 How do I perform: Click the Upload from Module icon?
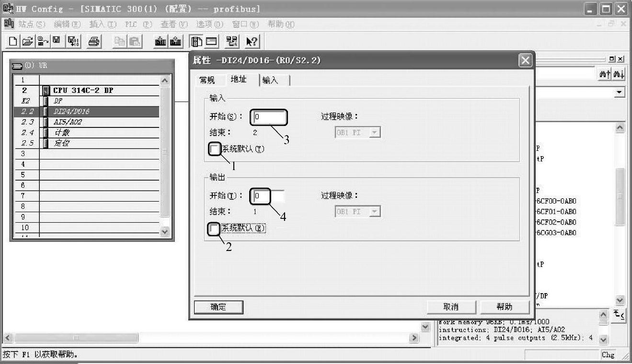[175, 42]
